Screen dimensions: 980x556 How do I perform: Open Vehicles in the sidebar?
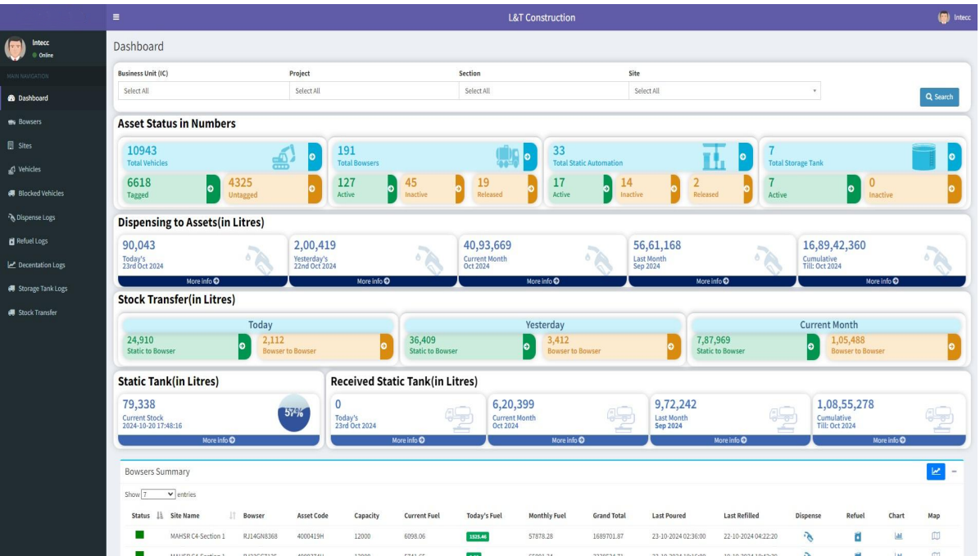pos(53,170)
